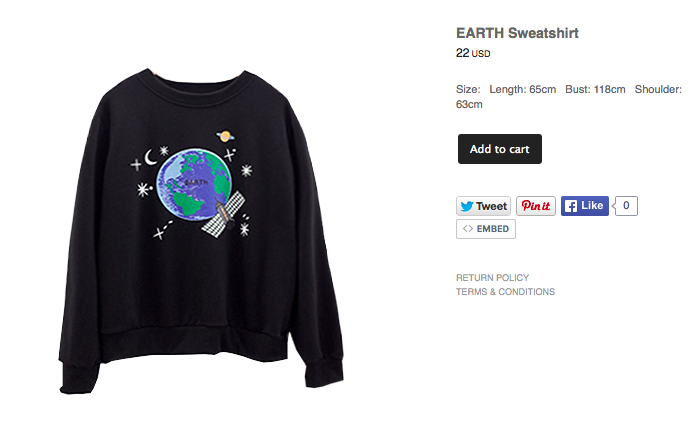Click the Twitter bird icon

467,206
